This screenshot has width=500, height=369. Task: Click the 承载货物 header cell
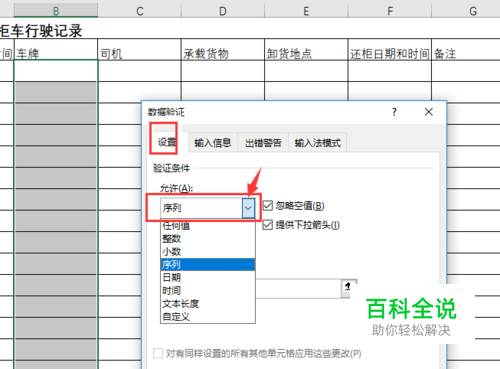(223, 50)
